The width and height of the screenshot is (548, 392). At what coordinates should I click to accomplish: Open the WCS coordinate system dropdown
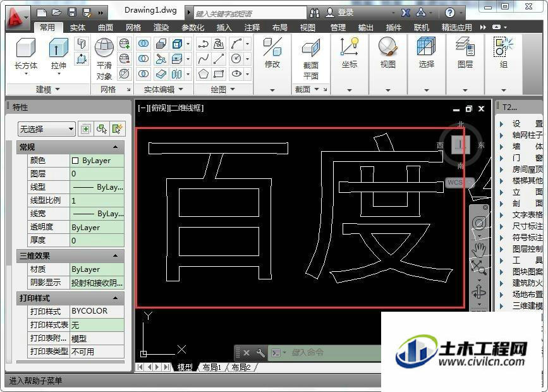click(459, 182)
